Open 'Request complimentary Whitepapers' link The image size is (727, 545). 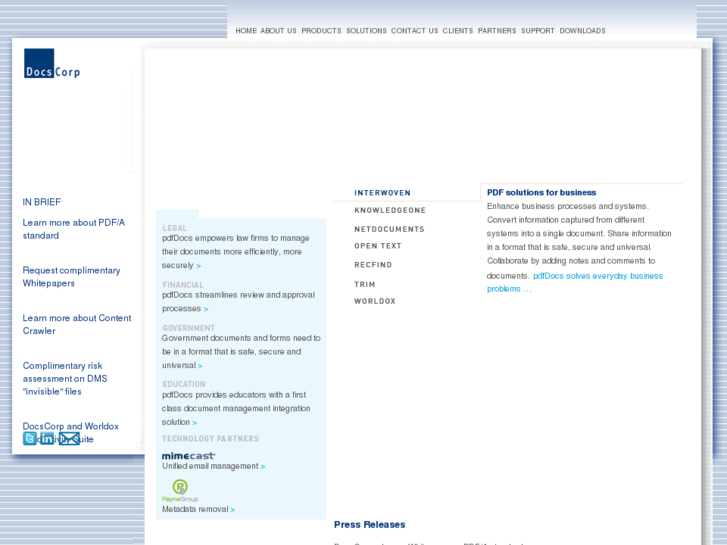(x=71, y=277)
